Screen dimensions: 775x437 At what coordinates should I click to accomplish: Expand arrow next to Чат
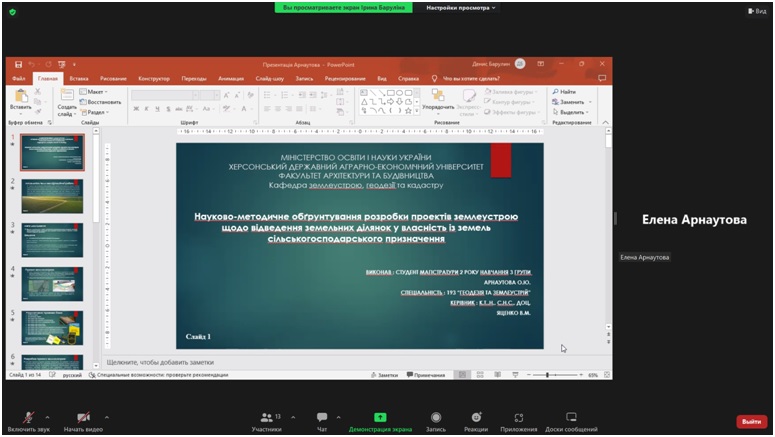pyautogui.click(x=339, y=418)
